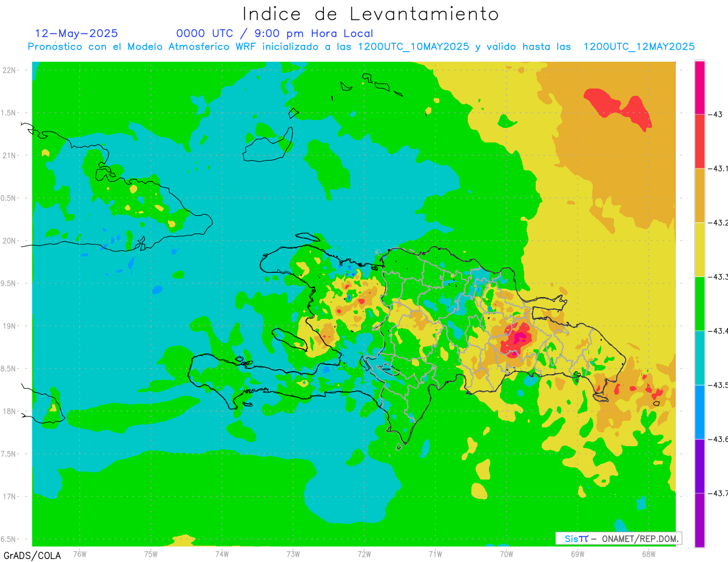Click the '0000 UTC / 9:00 pm Hora Local' text

tap(275, 33)
